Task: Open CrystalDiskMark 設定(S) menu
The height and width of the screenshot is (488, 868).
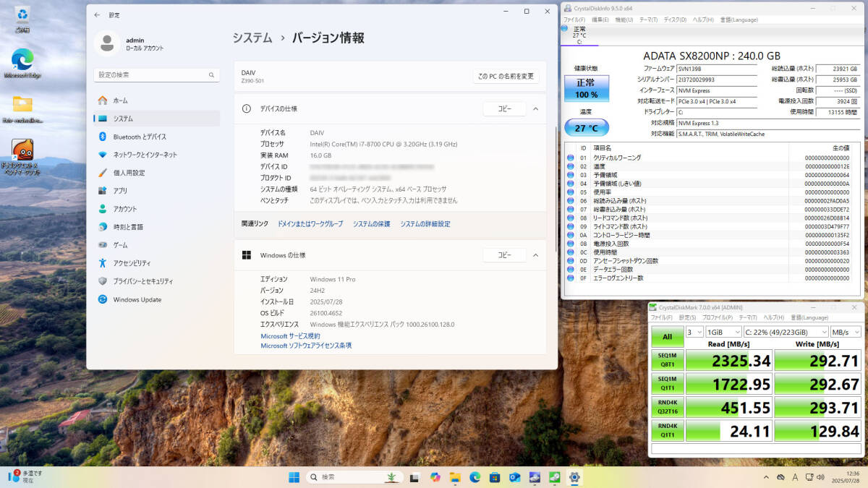Action: tap(687, 317)
